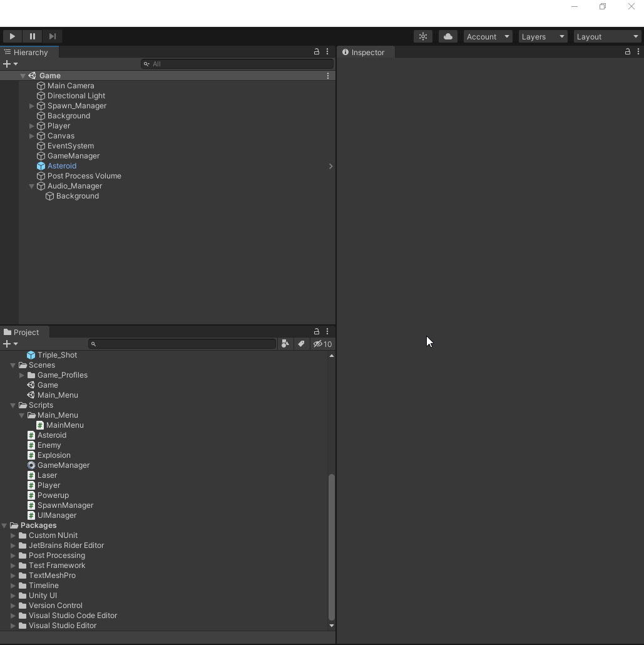Click the background activity indicator icon
The width and height of the screenshot is (644, 645).
pos(422,36)
